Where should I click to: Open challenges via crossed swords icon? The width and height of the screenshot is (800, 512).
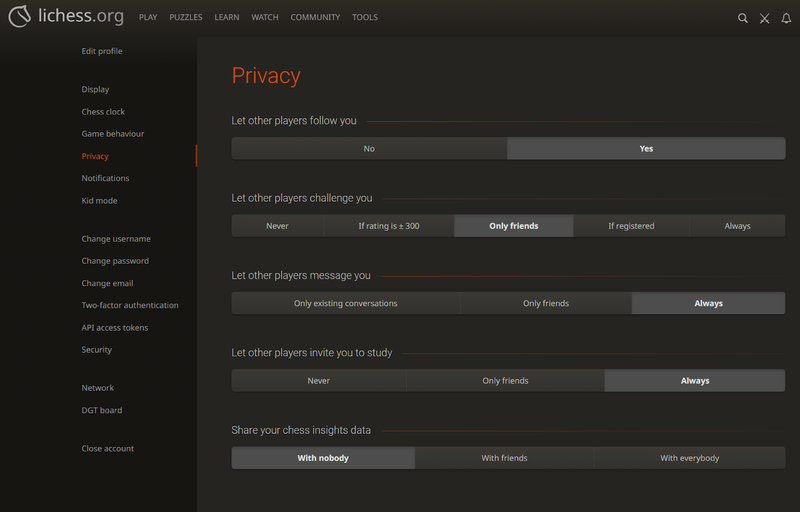(764, 18)
